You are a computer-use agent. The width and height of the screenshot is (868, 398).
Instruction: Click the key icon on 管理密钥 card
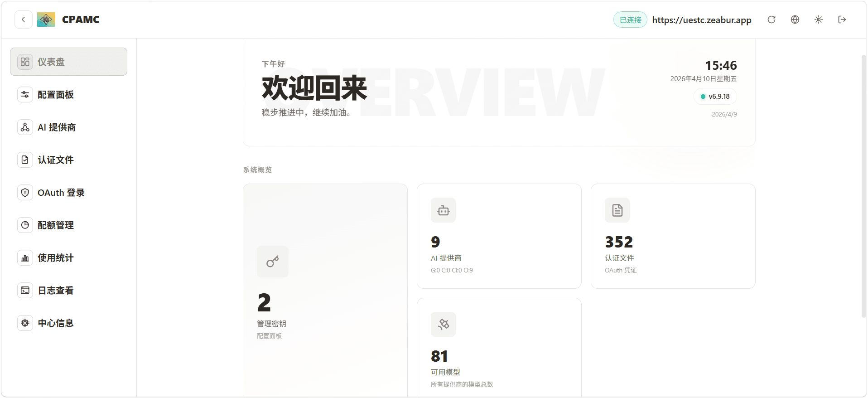point(272,262)
